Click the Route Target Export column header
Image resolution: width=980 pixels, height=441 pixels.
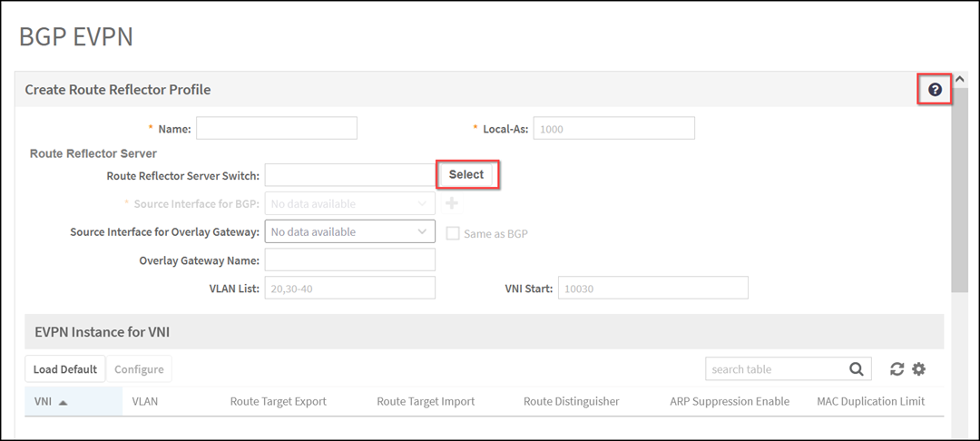pyautogui.click(x=279, y=402)
